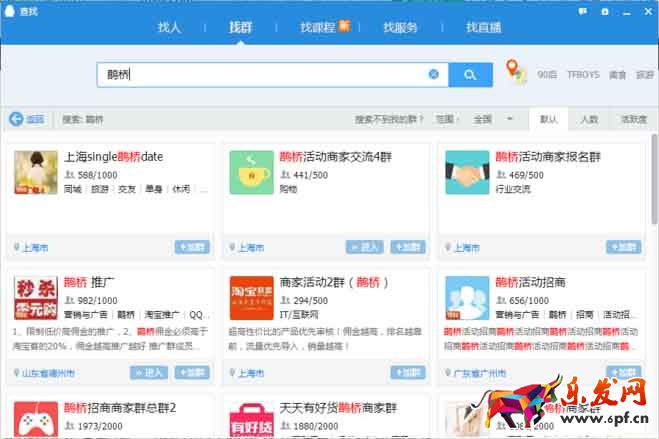Image resolution: width=659 pixels, height=439 pixels.
Task: Click the 鹊桥活动招商 people avatar
Action: tap(467, 298)
